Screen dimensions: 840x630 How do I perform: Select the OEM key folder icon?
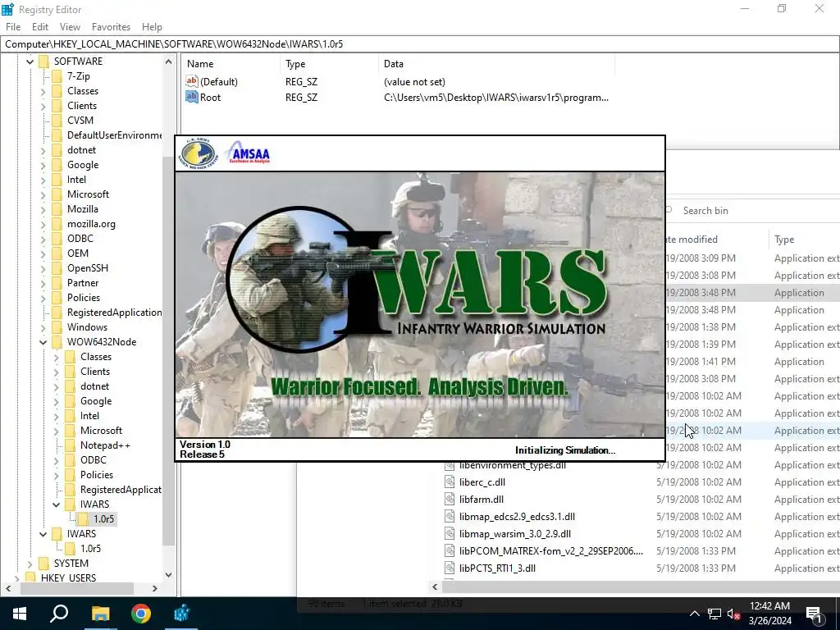click(x=57, y=253)
